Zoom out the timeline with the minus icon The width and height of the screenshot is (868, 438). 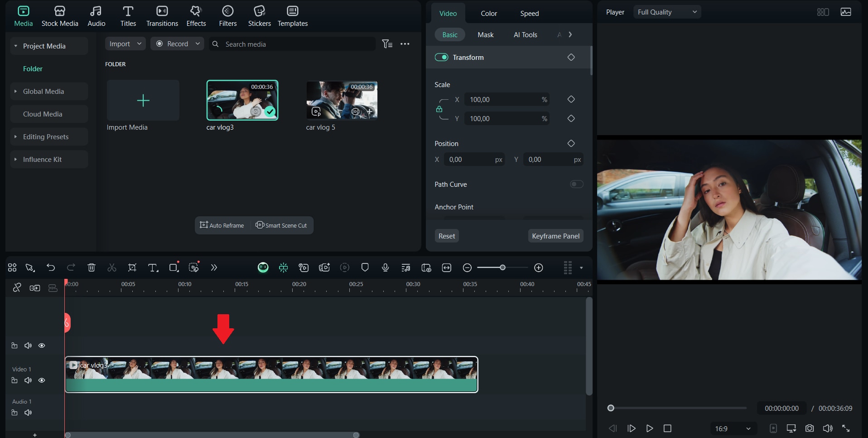468,268
